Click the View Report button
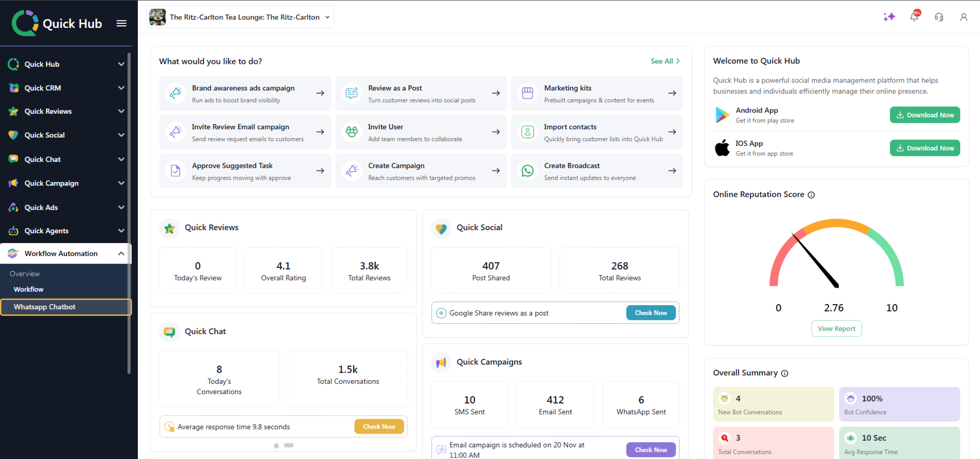 836,329
